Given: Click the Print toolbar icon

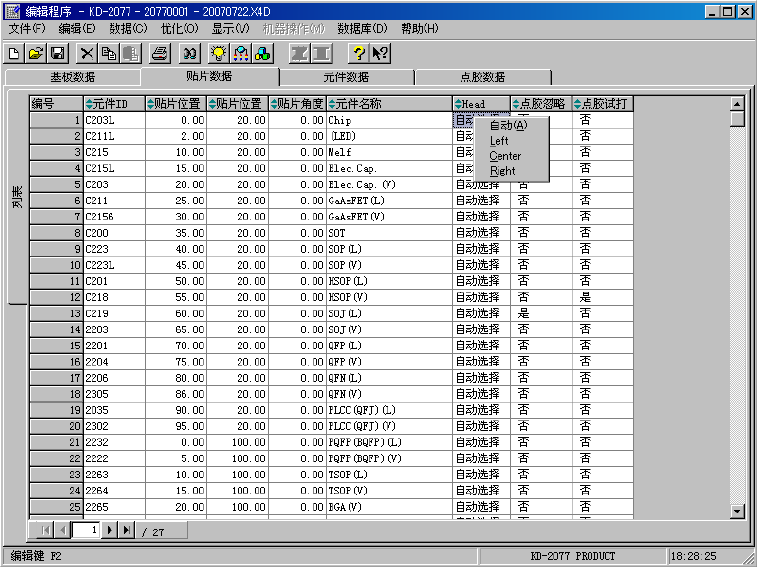Looking at the screenshot, I should tap(160, 54).
